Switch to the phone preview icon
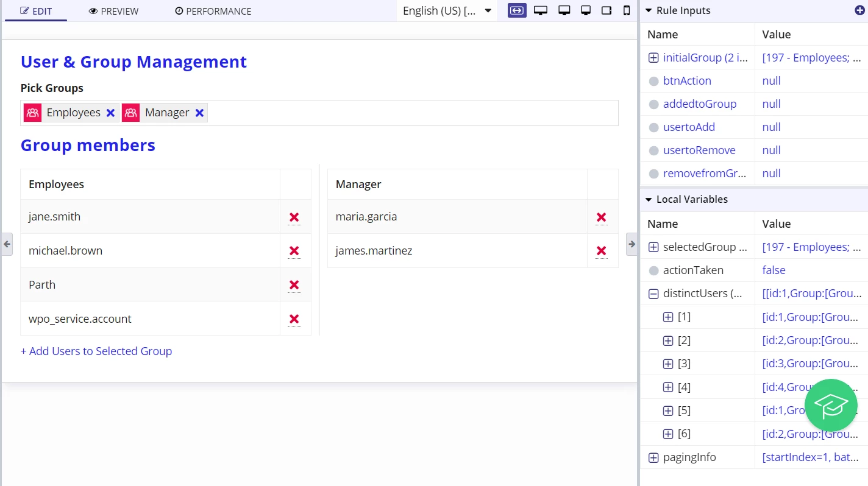The width and height of the screenshot is (868, 486). click(627, 10)
